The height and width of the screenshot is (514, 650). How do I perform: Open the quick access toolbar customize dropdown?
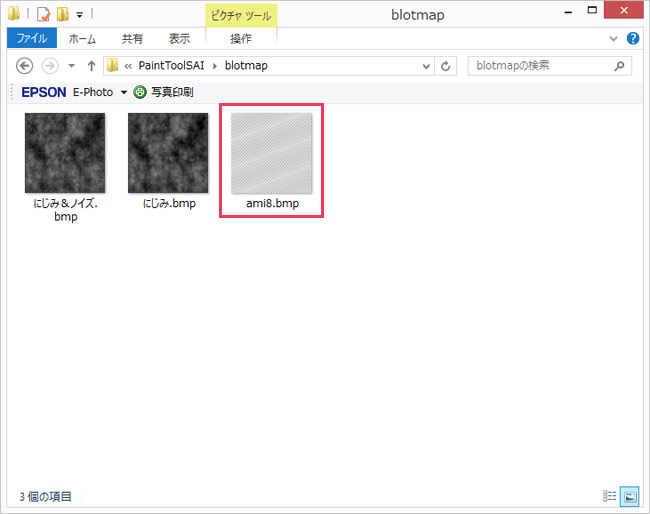pyautogui.click(x=79, y=15)
